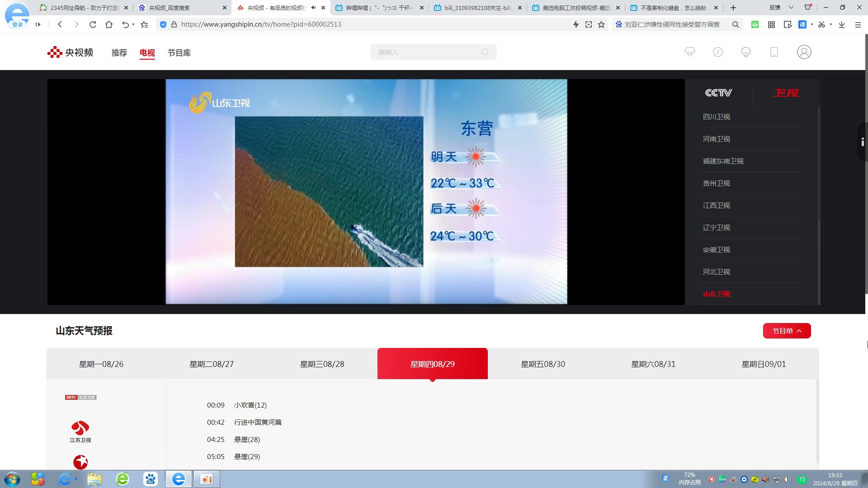Play 四川卫视 from channel list

click(x=717, y=117)
